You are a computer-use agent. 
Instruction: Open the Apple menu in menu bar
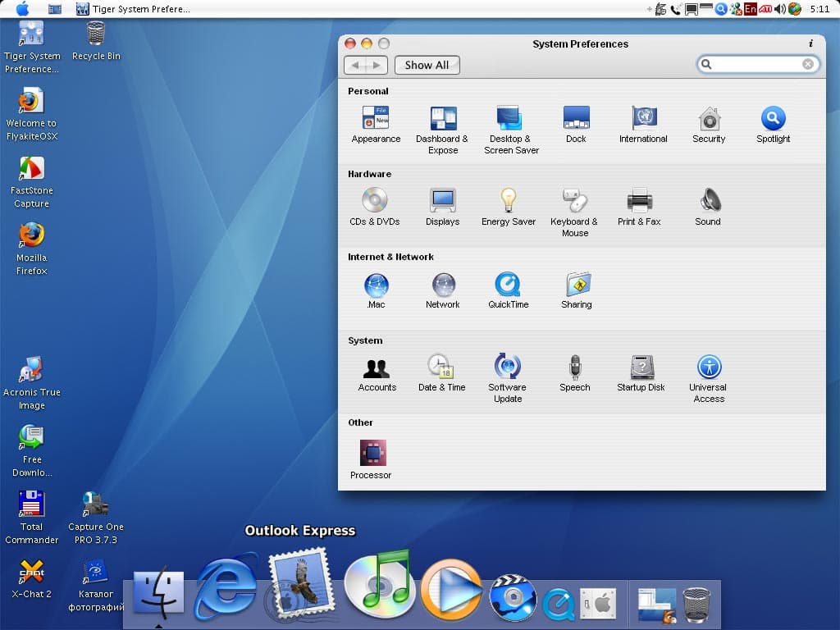(x=22, y=9)
